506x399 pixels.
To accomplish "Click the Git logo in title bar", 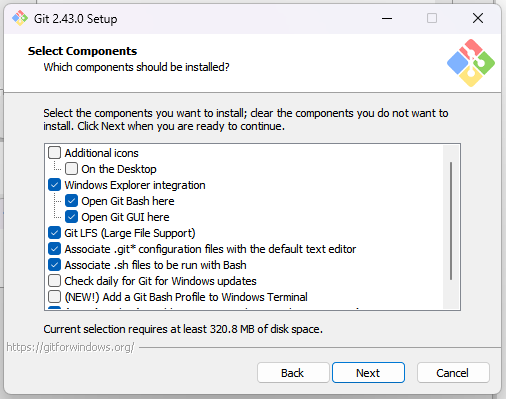I will click(x=20, y=18).
